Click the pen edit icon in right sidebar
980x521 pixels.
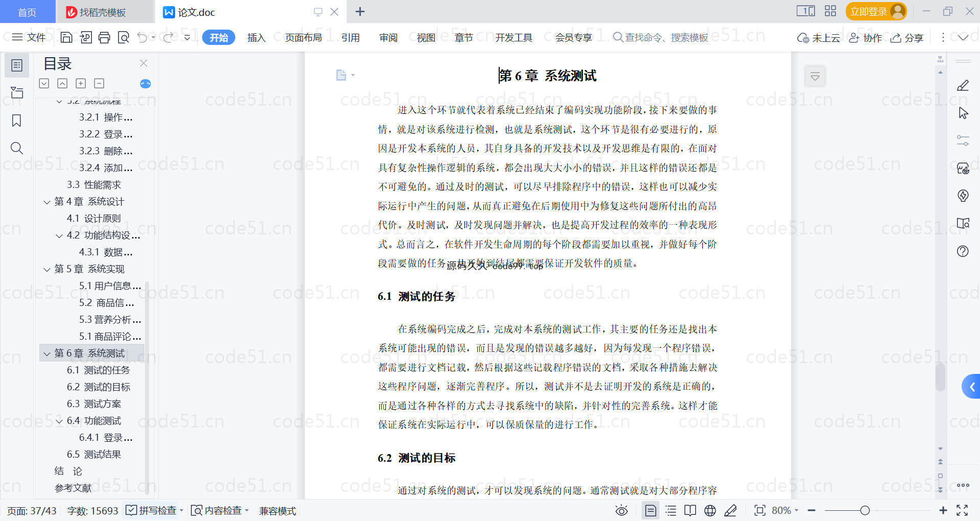(x=963, y=85)
